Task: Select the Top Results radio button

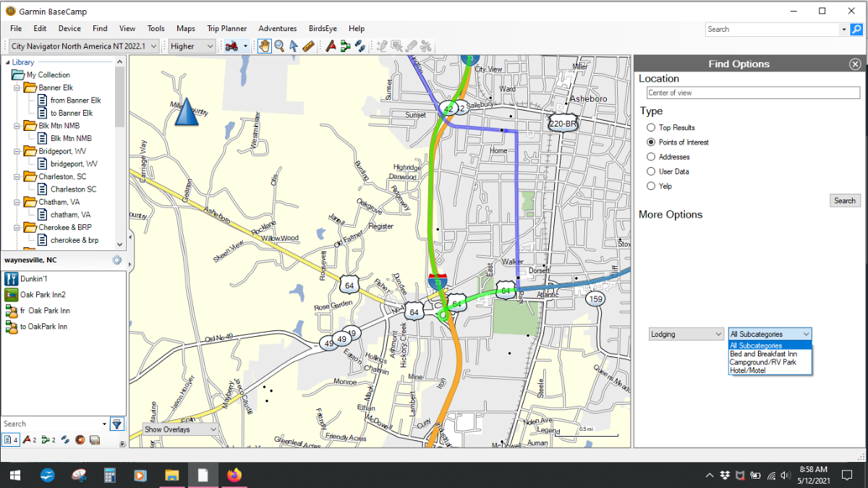Action: click(651, 127)
